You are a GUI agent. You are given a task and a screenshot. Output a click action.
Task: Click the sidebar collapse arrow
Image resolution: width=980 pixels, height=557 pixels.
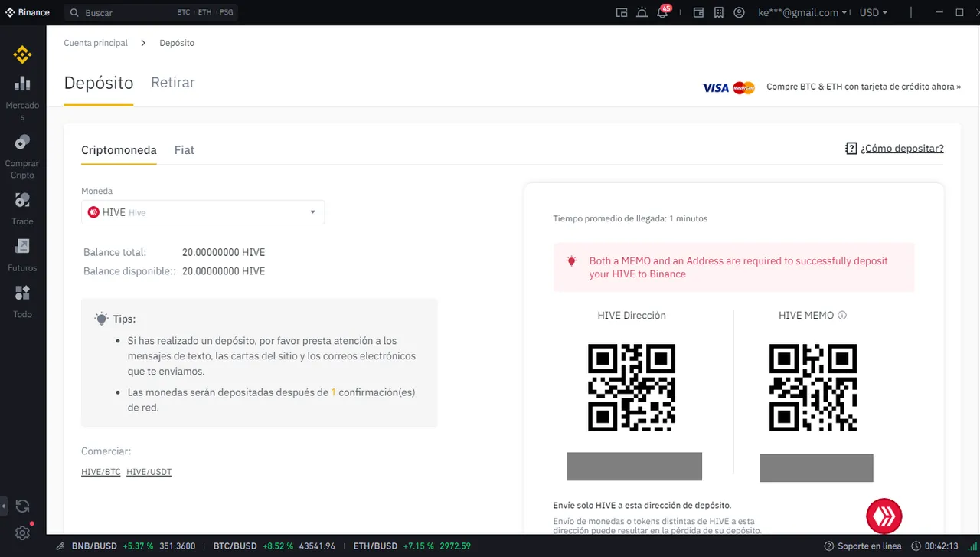(3, 506)
